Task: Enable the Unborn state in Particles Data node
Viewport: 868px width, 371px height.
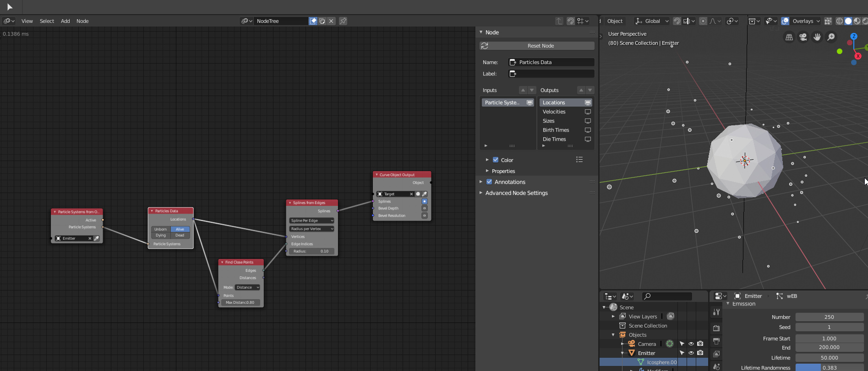Action: coord(160,229)
